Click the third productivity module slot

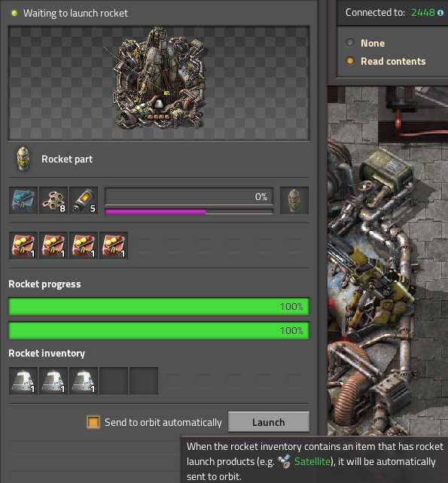[84, 245]
